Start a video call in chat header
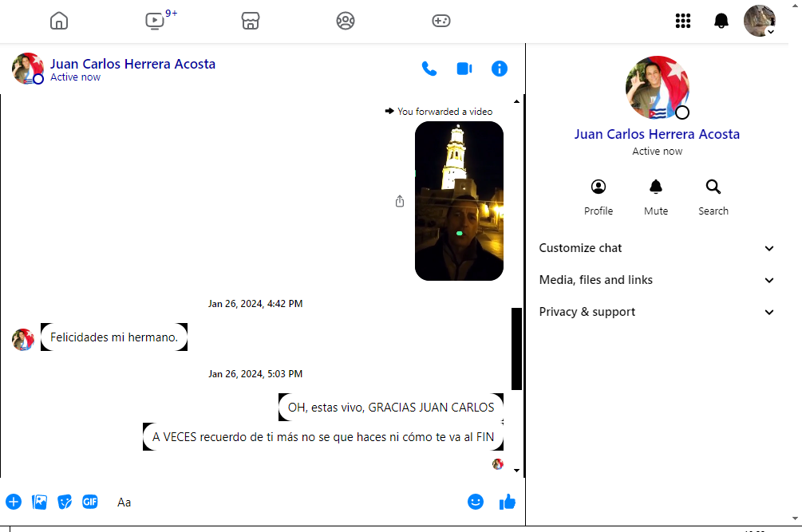 click(x=464, y=69)
